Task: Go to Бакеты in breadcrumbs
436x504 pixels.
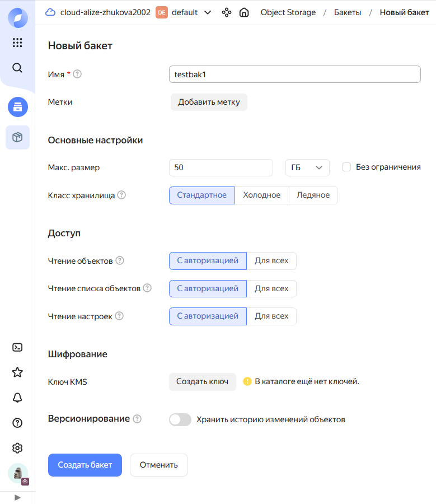Action: [x=347, y=12]
